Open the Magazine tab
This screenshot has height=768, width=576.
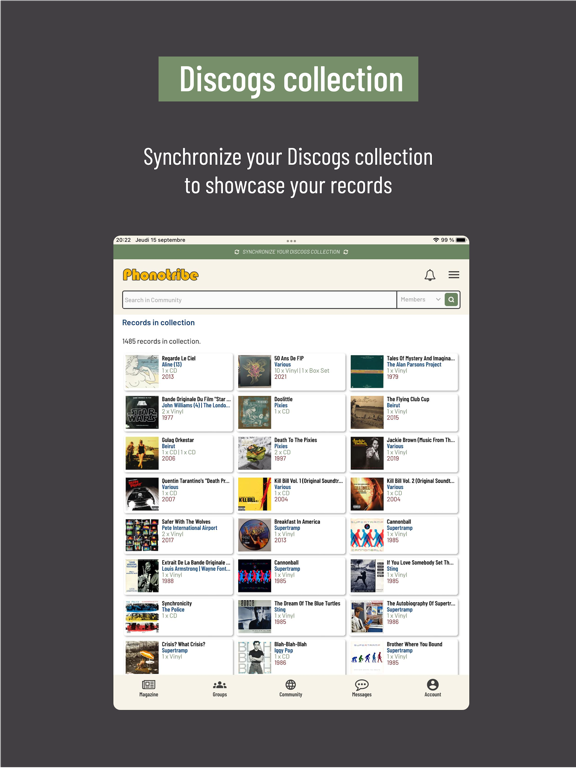click(x=148, y=688)
